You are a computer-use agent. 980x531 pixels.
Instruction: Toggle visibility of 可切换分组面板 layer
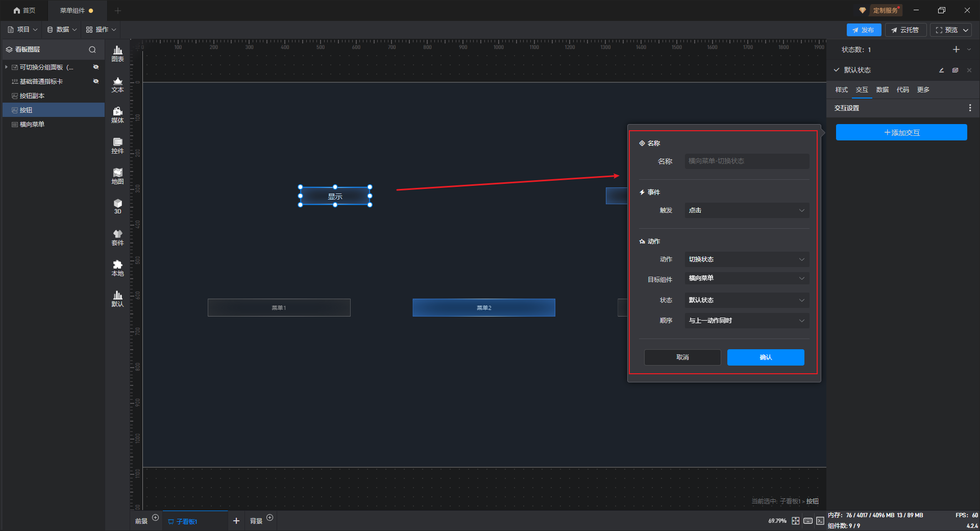95,67
